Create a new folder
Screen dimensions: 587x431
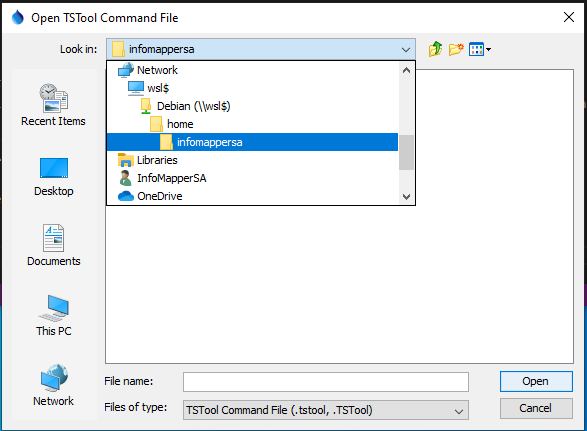point(456,49)
